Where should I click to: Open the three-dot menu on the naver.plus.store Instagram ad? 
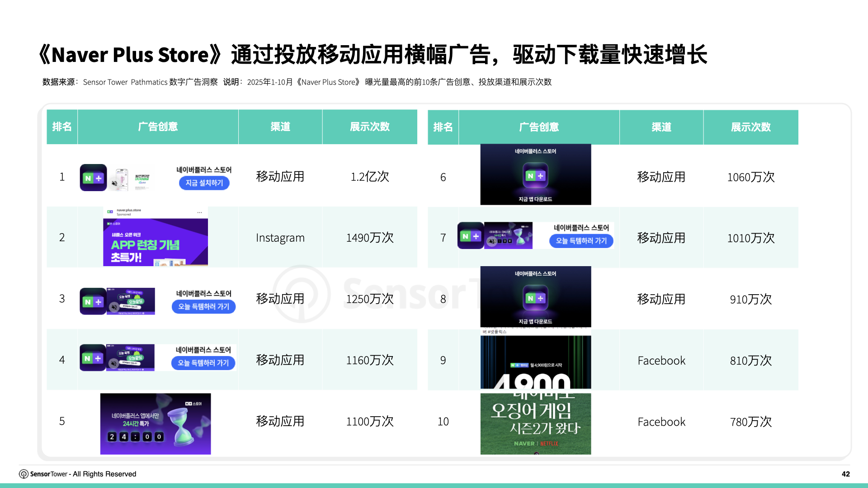point(200,212)
